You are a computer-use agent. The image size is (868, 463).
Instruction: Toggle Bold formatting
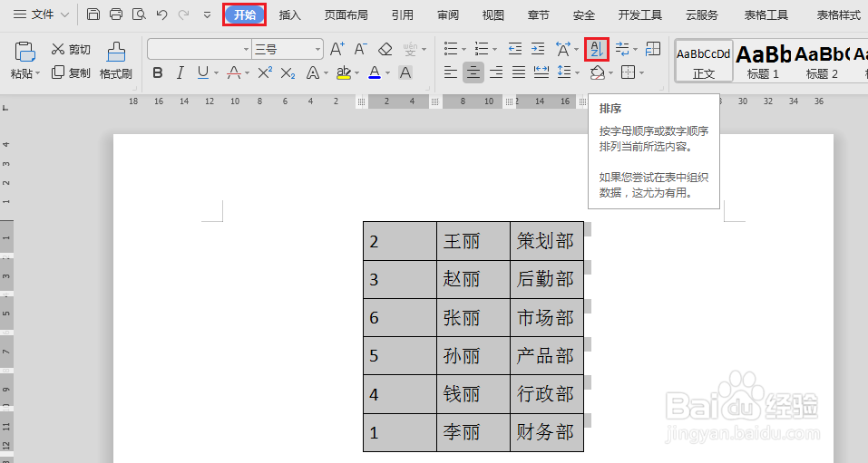tap(158, 72)
